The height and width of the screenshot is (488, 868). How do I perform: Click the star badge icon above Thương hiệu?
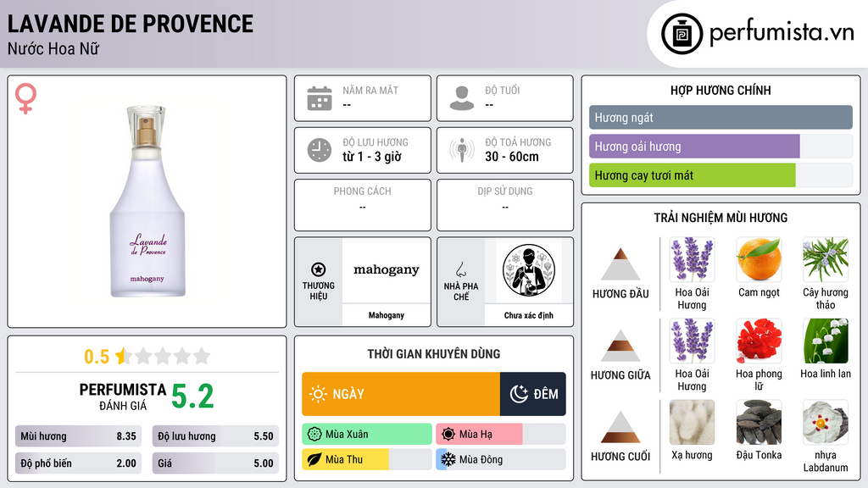[x=319, y=269]
